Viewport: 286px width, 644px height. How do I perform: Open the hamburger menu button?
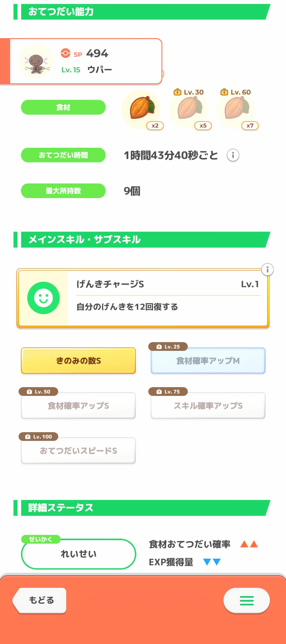coord(247,601)
